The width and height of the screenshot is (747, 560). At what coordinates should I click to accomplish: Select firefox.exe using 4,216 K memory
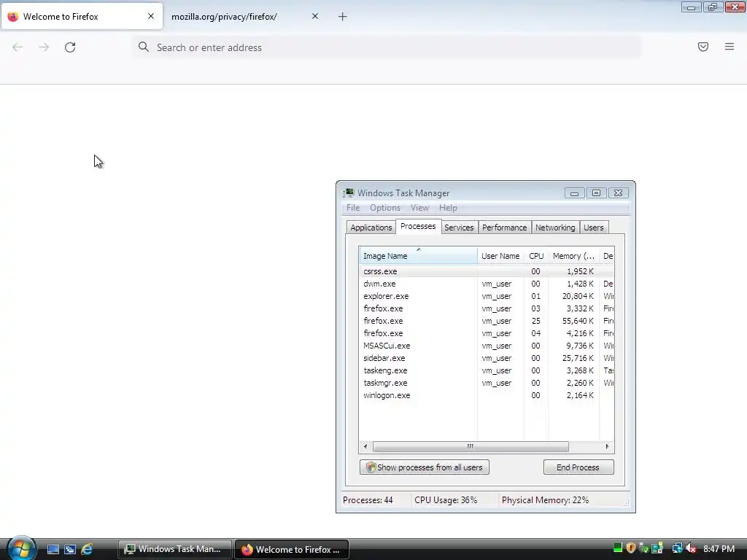tap(487, 332)
